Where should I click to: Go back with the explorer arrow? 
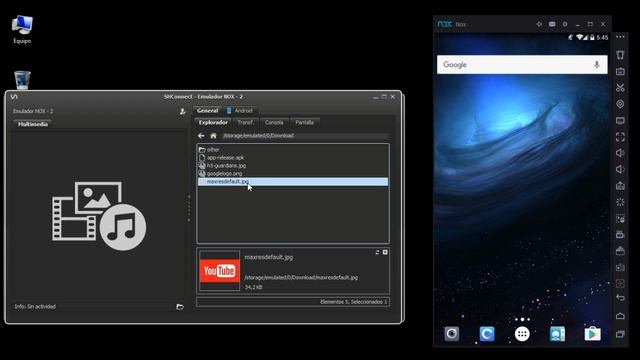[x=201, y=136]
